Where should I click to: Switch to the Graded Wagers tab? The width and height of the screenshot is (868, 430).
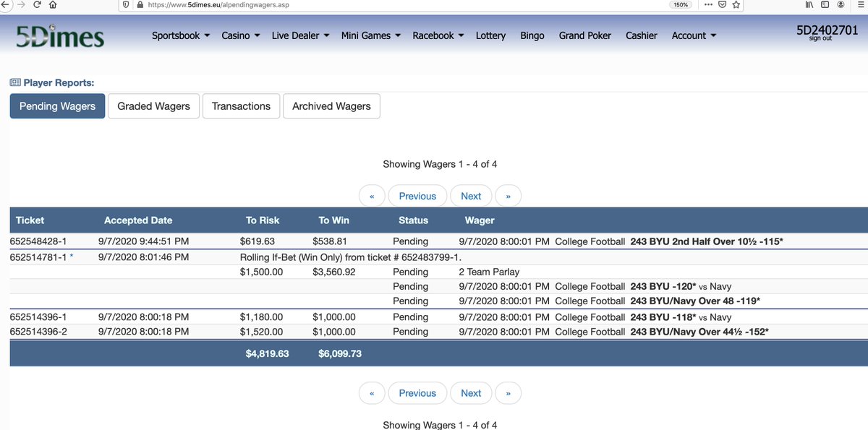(154, 106)
